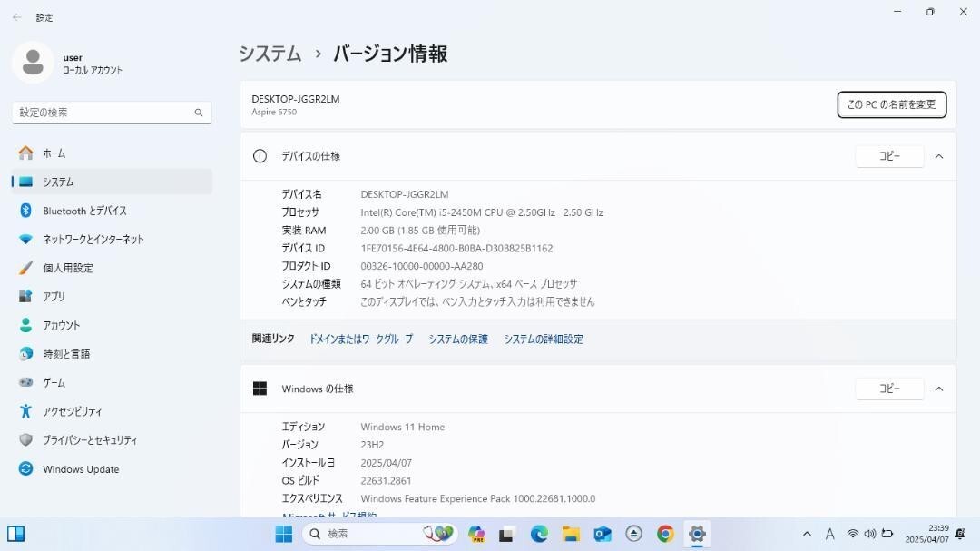
Task: Click the device info icon
Action: [x=260, y=156]
